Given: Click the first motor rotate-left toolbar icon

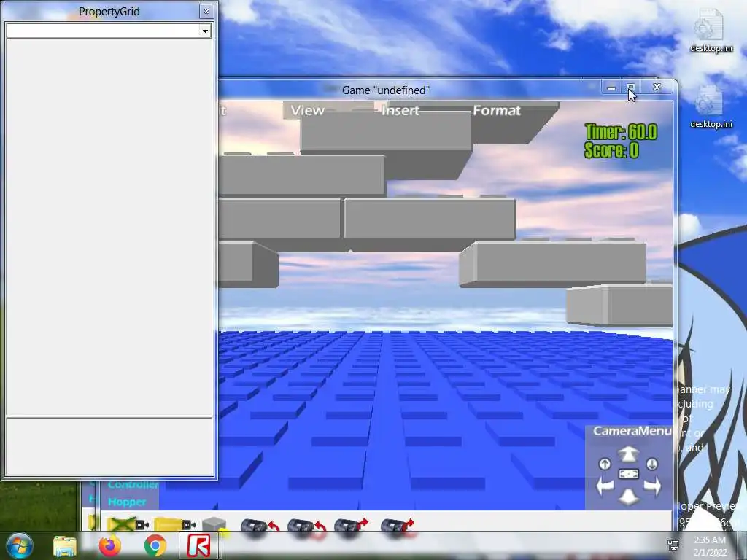Looking at the screenshot, I should tap(259, 527).
